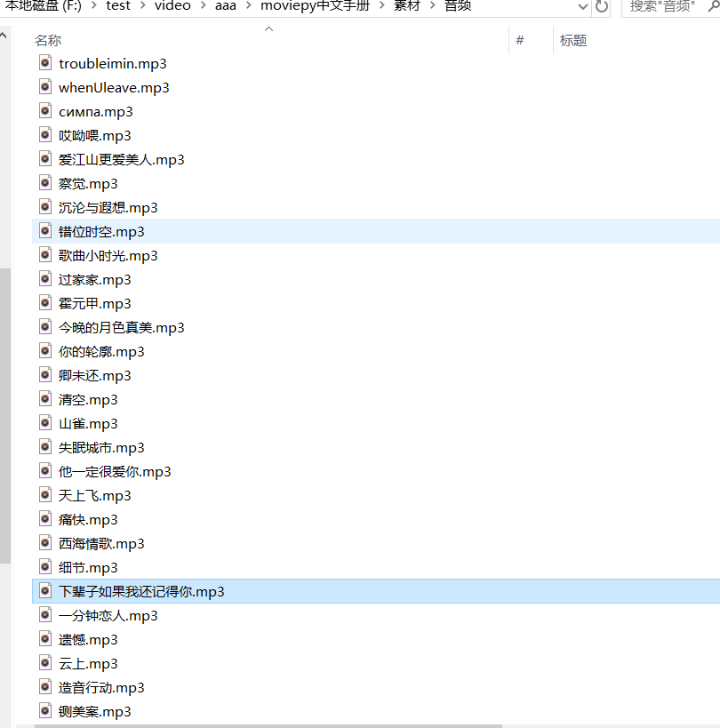Select file name 错位时空.mp3
Image resolution: width=720 pixels, height=728 pixels.
pos(101,232)
